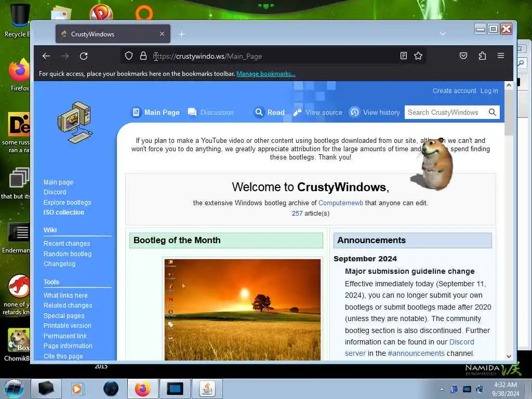Viewport: 532px width, 399px height.
Task: Open What links here tool
Action: [65, 296]
